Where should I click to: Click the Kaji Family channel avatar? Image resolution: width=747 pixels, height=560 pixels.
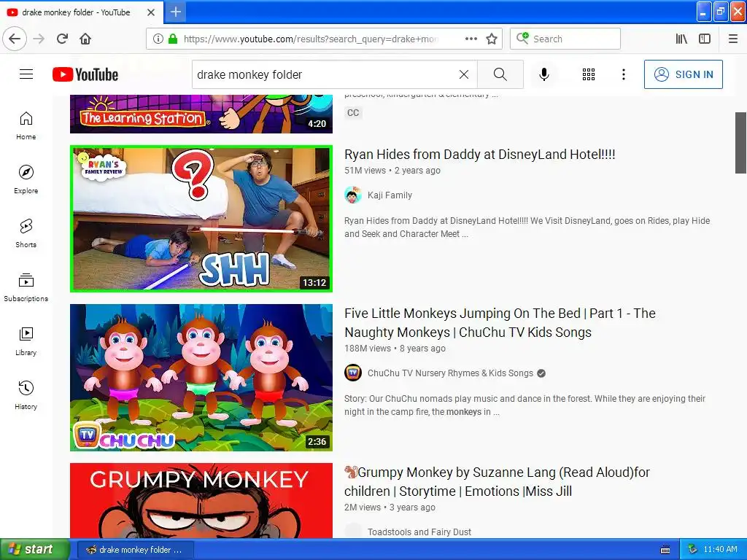353,195
